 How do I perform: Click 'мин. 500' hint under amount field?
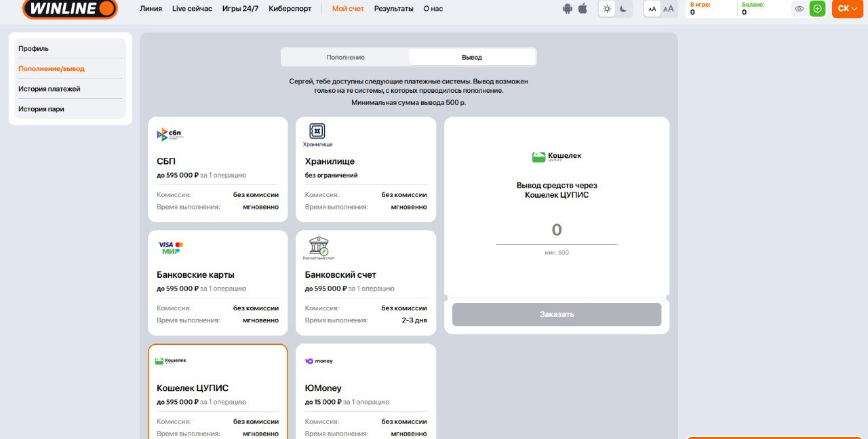click(x=557, y=253)
